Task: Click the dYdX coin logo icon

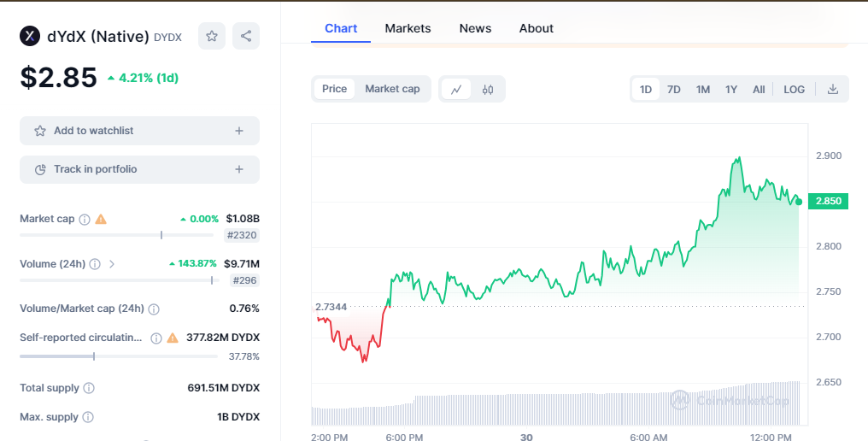Action: 30,36
